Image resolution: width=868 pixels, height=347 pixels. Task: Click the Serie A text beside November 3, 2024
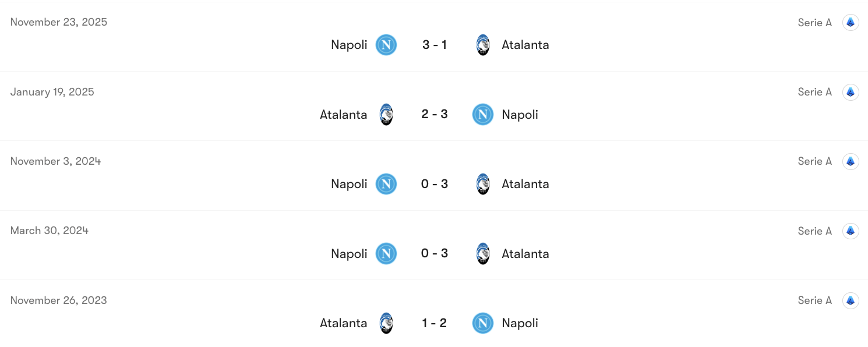pos(814,161)
